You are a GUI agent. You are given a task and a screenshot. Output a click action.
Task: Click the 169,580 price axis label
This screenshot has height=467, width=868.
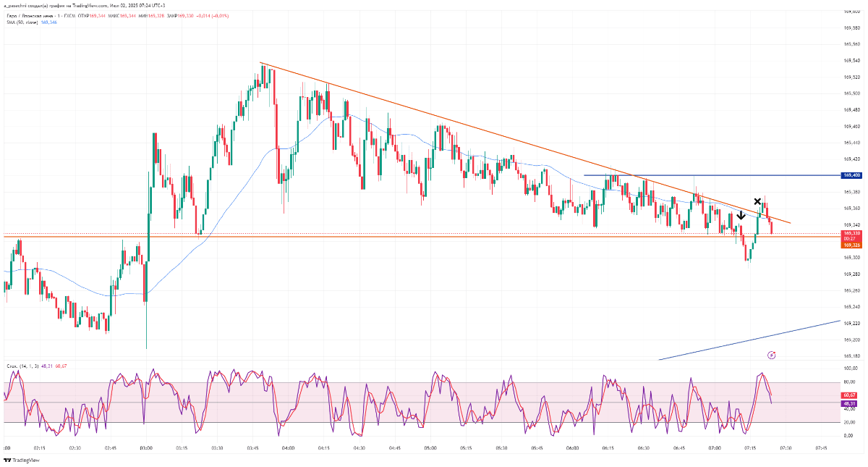(x=851, y=28)
